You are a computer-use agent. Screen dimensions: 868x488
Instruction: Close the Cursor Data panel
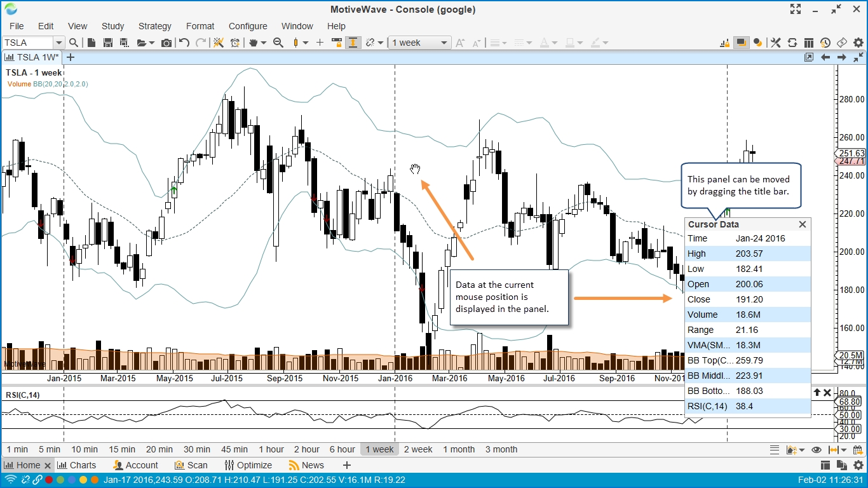click(x=803, y=224)
